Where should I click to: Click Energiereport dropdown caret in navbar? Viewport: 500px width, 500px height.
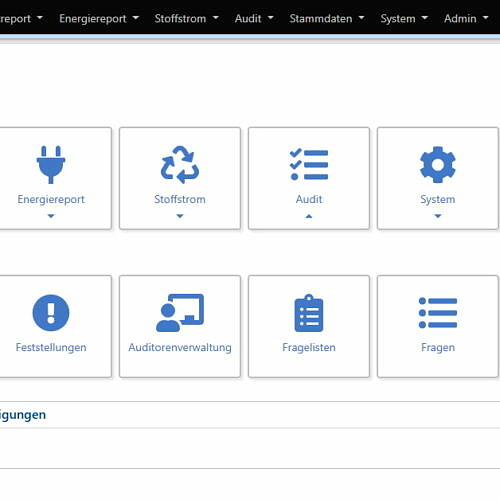point(136,17)
